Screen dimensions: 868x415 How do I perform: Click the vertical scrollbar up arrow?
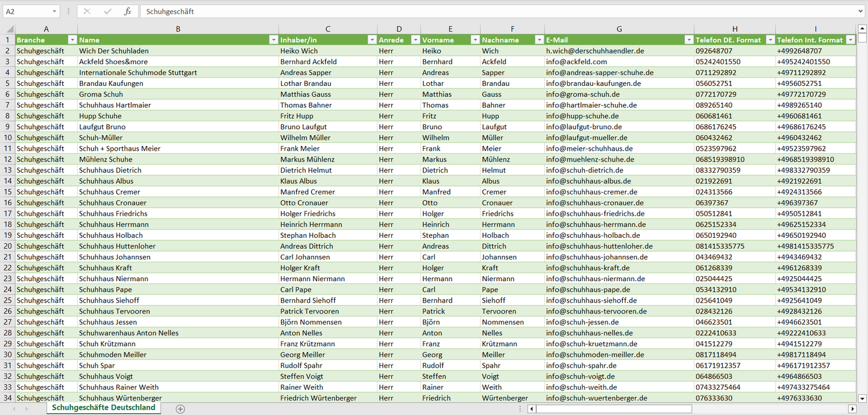pos(863,29)
